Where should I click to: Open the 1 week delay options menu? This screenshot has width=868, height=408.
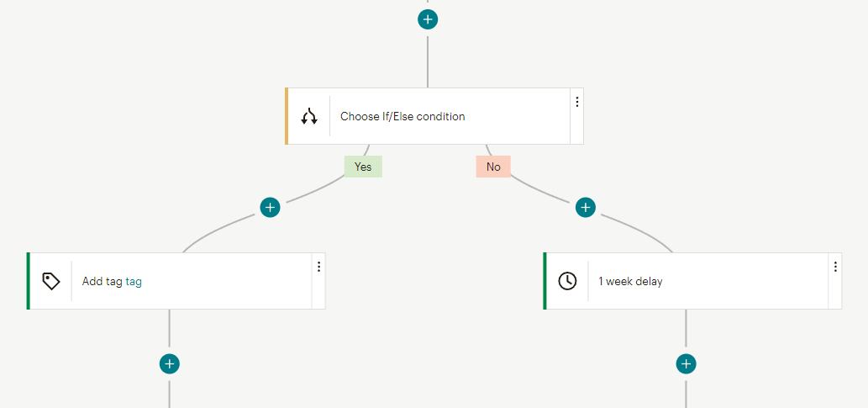pyautogui.click(x=835, y=267)
